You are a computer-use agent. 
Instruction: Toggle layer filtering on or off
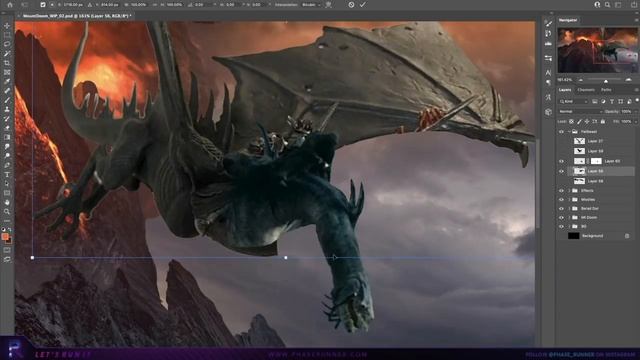coord(636,100)
